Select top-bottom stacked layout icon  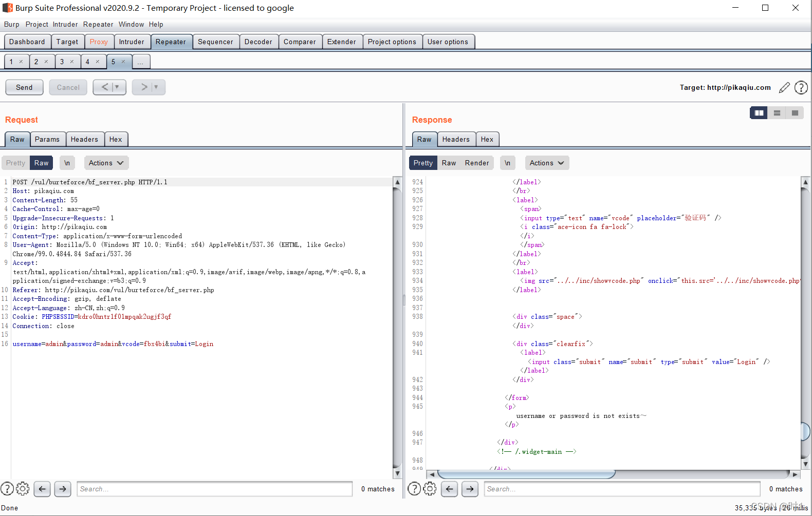coord(777,113)
